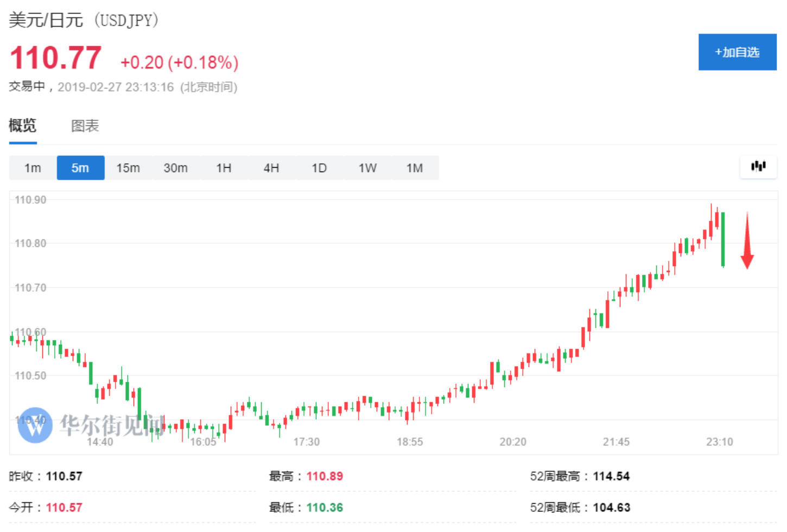The image size is (787, 532).
Task: Select the 4H interval
Action: point(271,168)
